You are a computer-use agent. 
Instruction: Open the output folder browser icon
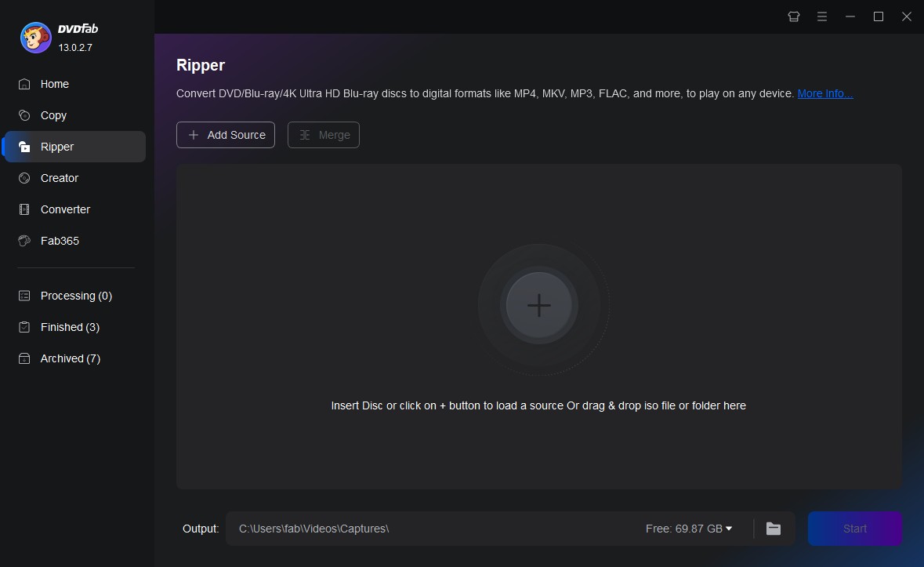pyautogui.click(x=774, y=529)
